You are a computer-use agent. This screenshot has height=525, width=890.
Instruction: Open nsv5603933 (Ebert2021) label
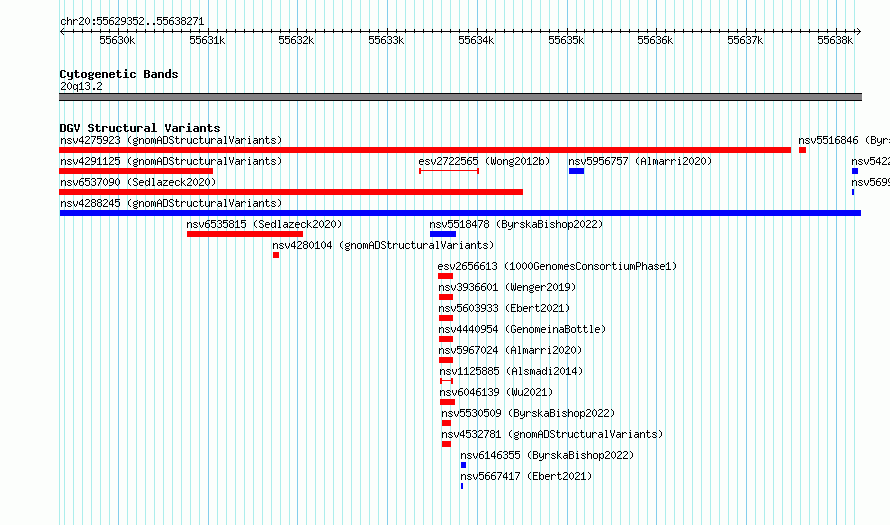(x=504, y=308)
